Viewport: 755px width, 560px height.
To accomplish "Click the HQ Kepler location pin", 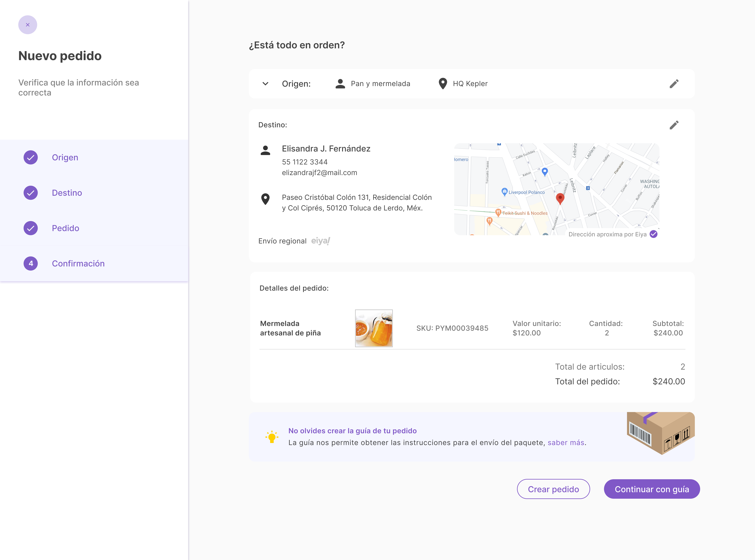I will (443, 84).
